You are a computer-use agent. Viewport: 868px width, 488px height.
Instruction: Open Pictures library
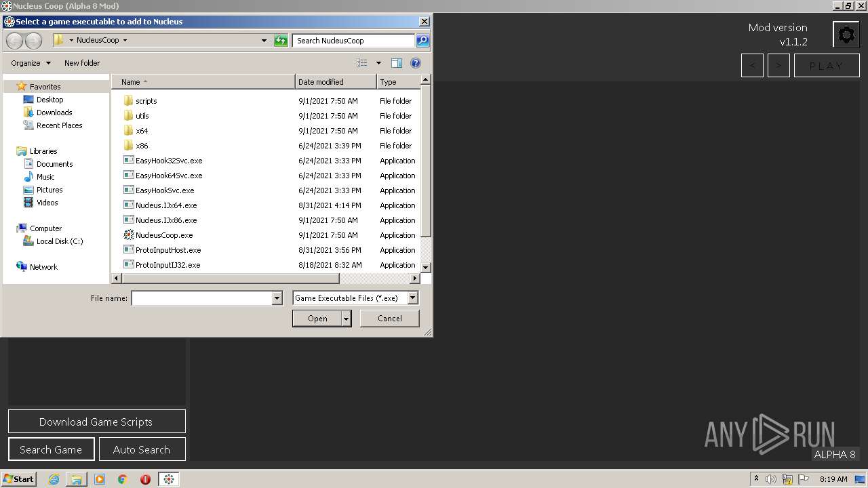(50, 190)
